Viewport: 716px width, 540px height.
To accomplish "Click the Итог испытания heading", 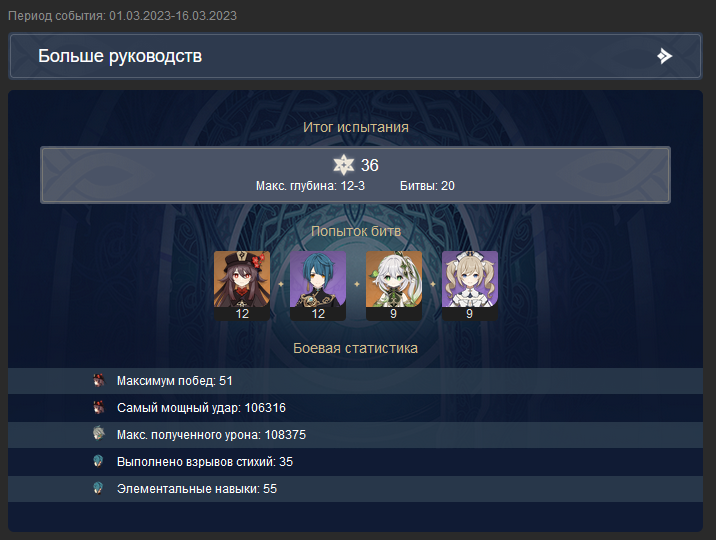I will point(356,127).
